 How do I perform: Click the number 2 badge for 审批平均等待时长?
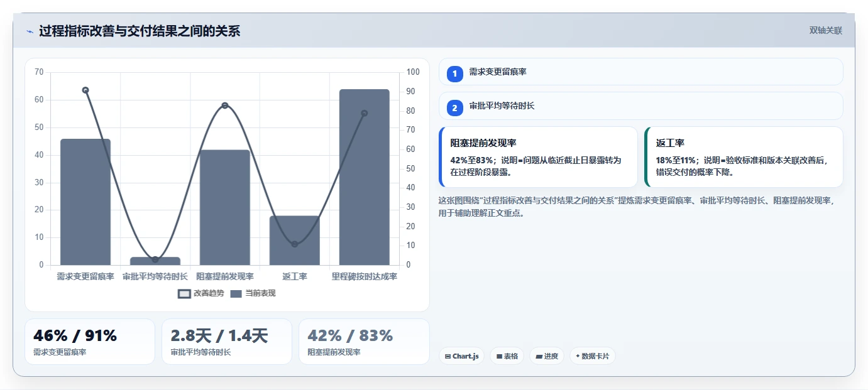click(x=455, y=107)
